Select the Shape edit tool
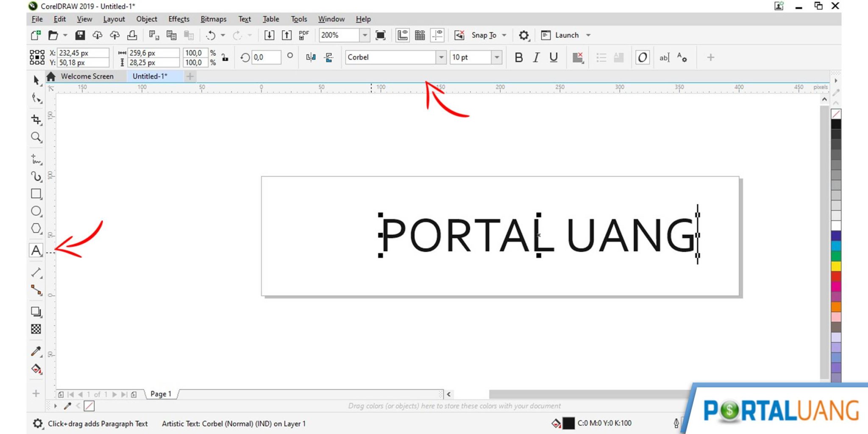This screenshot has height=434, width=868. (x=36, y=99)
